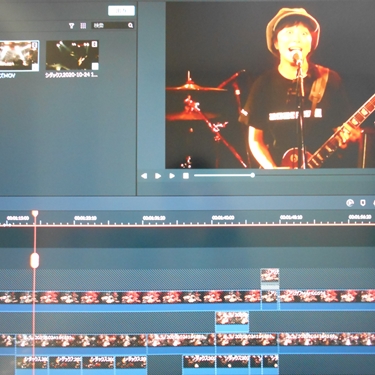Stop preview playback with the square button
375x375 pixels.
(x=186, y=176)
